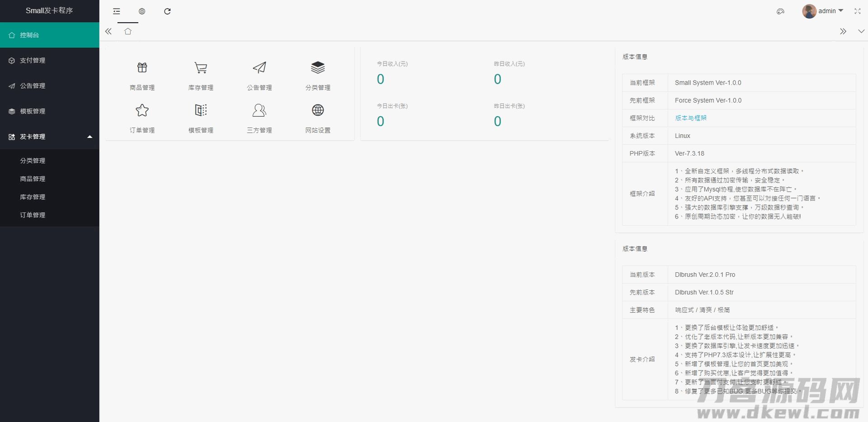The width and height of the screenshot is (868, 422).
Task: Open the admin user dropdown
Action: (x=823, y=11)
